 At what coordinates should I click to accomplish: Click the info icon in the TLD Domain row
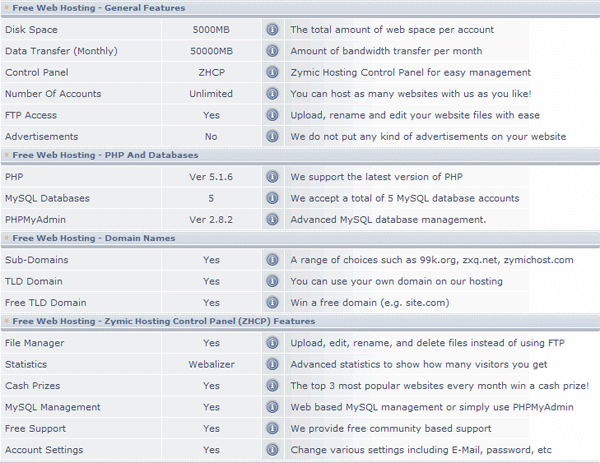click(272, 281)
